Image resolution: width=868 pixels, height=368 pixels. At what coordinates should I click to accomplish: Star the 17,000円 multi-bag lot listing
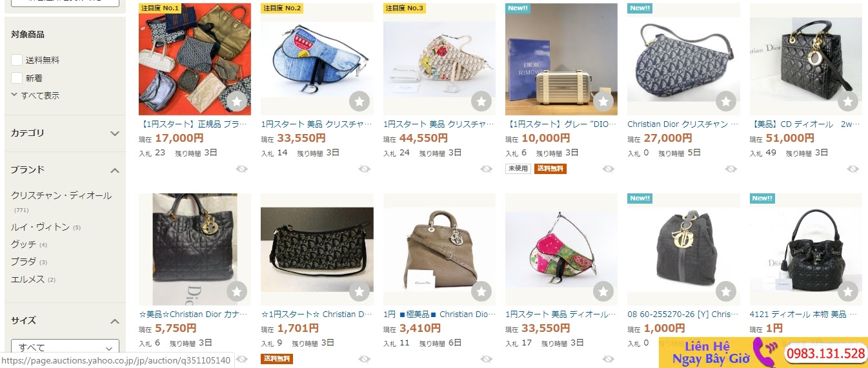click(237, 101)
